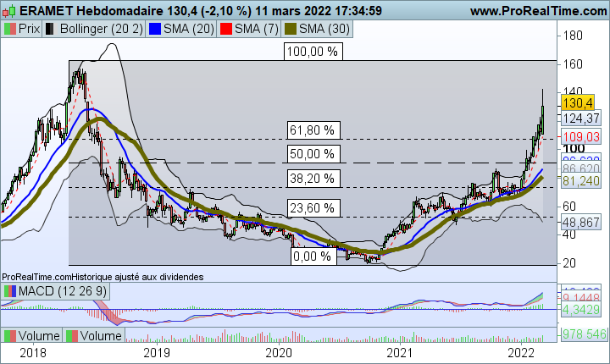The height and width of the screenshot is (364, 610).
Task: Click the 2022 time axis label
Action: (x=521, y=353)
